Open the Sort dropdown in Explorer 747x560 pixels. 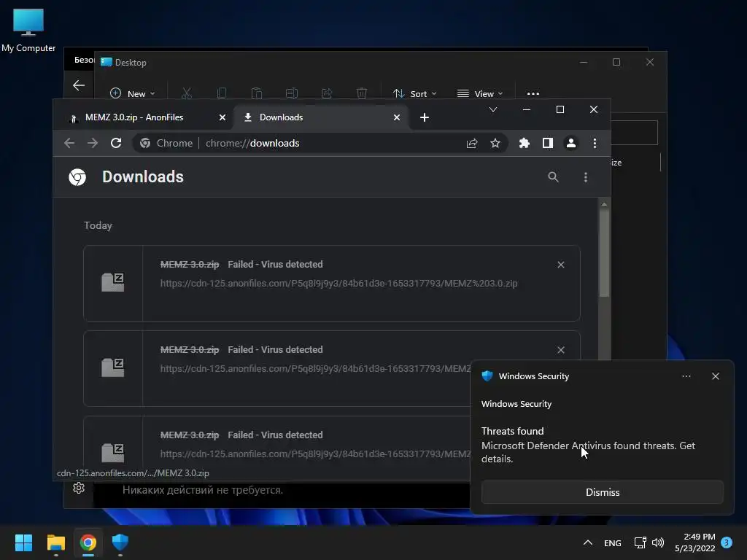[414, 93]
